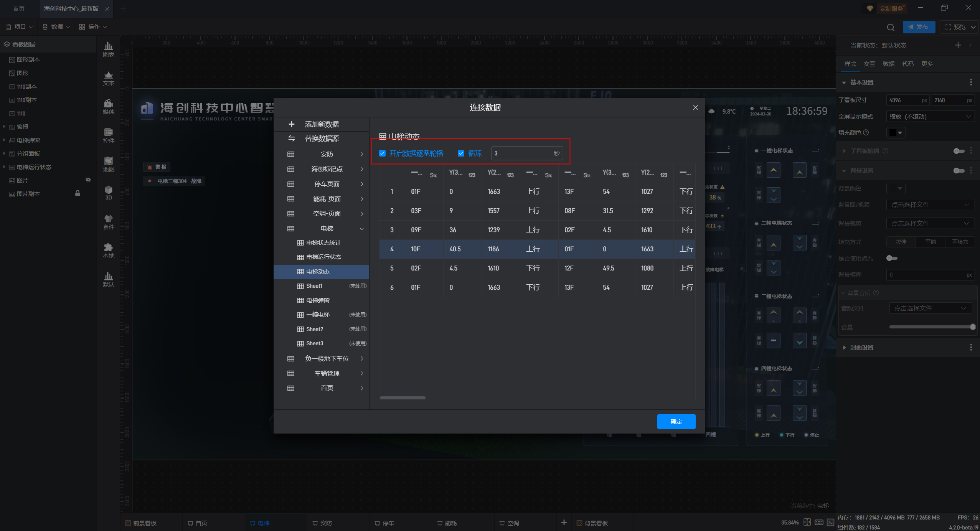Expand the 安防 data group

coord(361,154)
